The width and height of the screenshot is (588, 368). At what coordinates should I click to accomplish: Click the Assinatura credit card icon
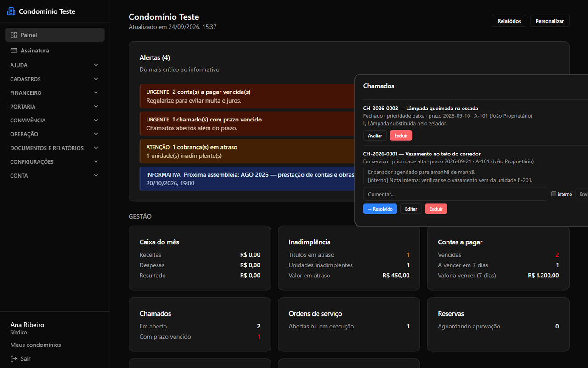[x=14, y=51]
